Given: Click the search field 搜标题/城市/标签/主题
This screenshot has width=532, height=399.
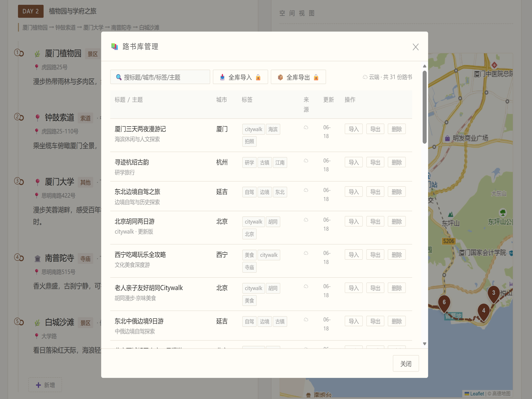Looking at the screenshot, I should (160, 77).
